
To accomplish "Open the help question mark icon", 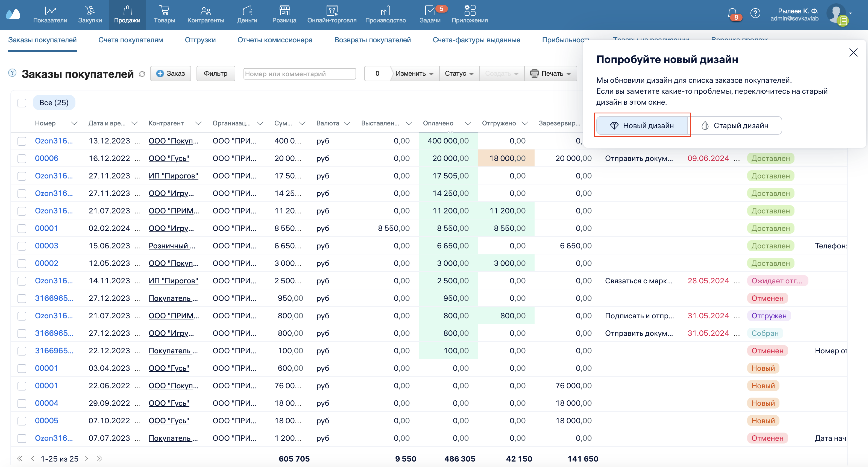I will [x=755, y=13].
